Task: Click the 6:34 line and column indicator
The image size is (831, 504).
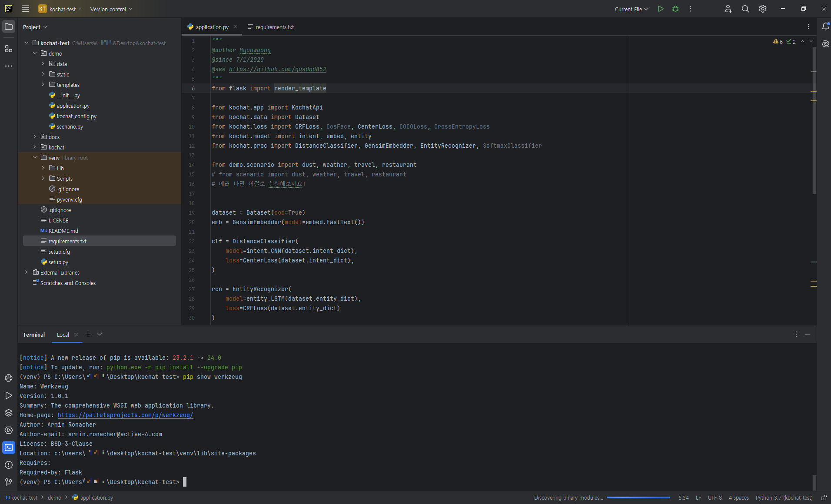Action: coord(684,498)
